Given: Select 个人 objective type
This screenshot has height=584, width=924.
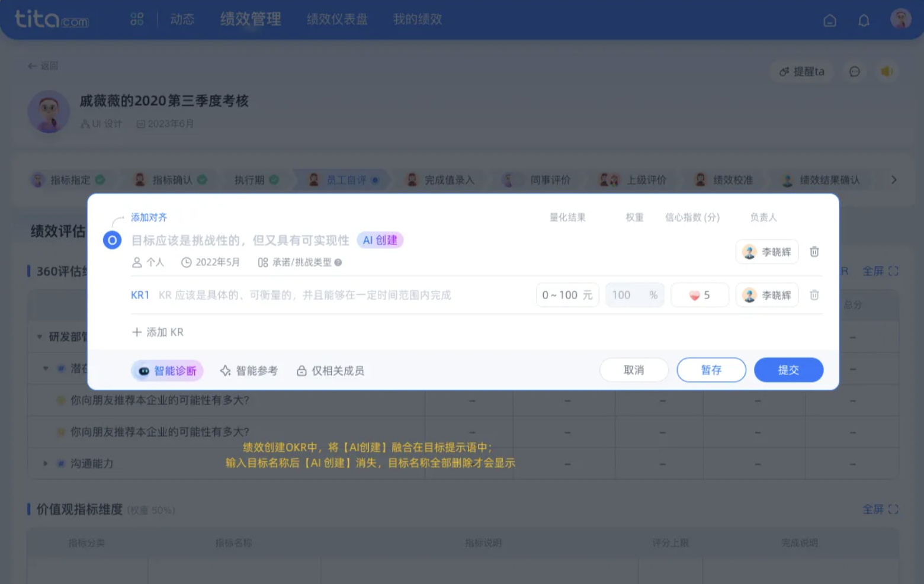Looking at the screenshot, I should [x=147, y=262].
